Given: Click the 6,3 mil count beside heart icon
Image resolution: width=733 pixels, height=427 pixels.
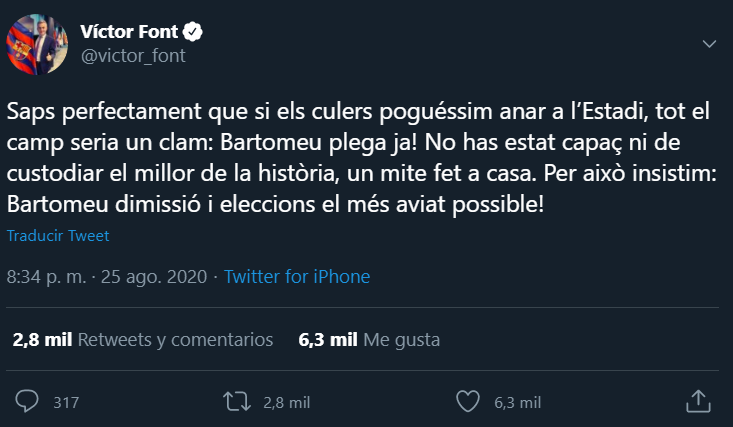Looking at the screenshot, I should pyautogui.click(x=517, y=403).
